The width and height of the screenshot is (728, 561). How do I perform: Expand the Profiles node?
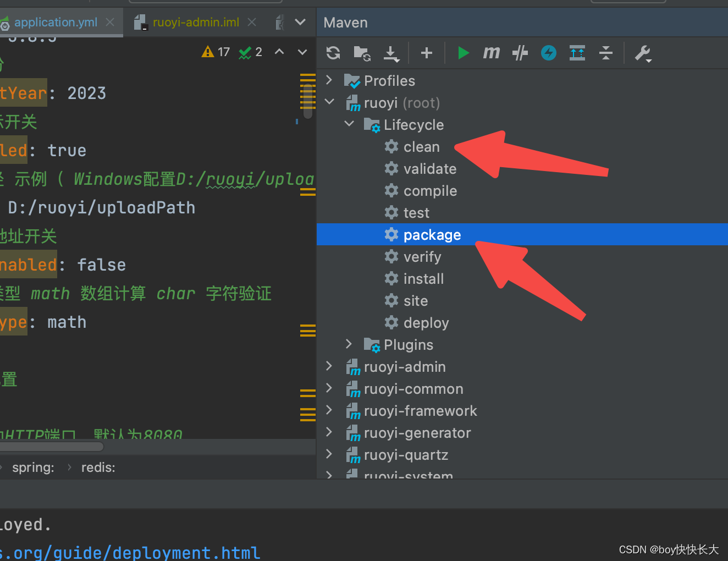click(x=329, y=80)
